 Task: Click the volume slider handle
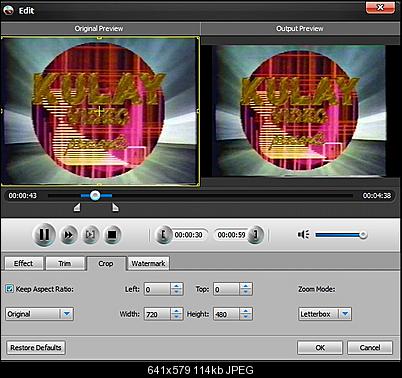pyautogui.click(x=363, y=235)
